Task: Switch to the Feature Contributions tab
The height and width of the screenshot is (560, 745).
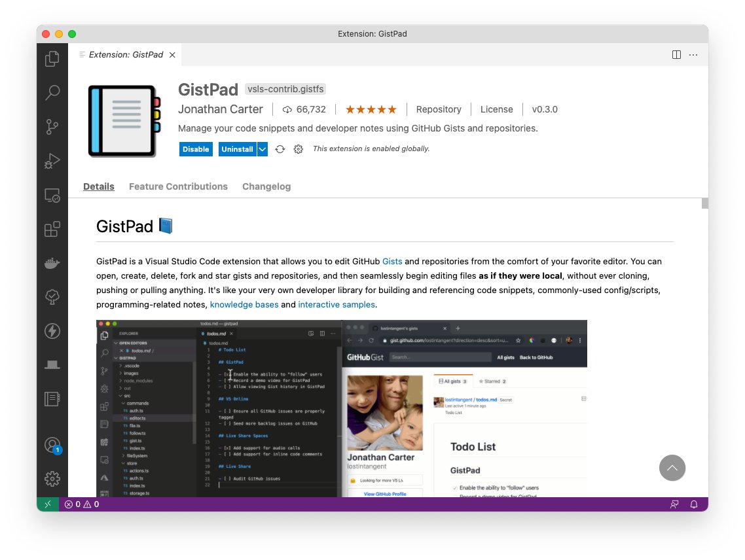Action: coord(178,186)
